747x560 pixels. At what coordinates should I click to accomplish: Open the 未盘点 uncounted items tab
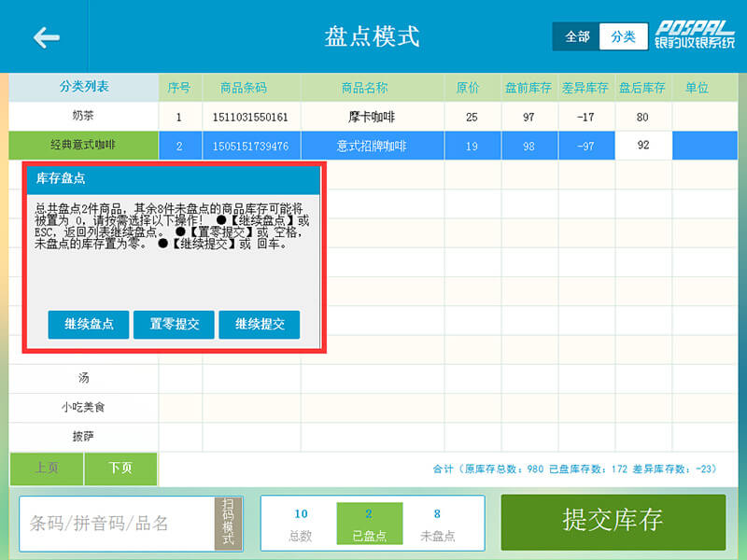[437, 524]
